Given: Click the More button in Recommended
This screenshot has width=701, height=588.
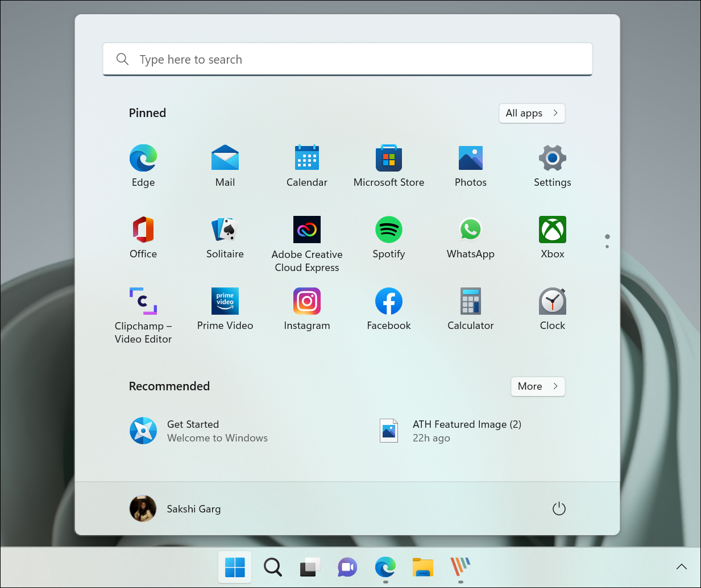Looking at the screenshot, I should tap(538, 386).
